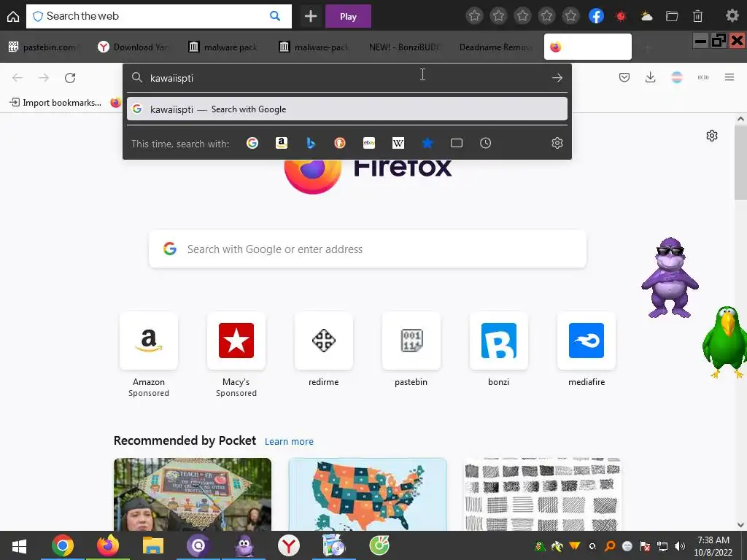747x560 pixels.
Task: Open the weather icon in the top bar
Action: tap(646, 16)
